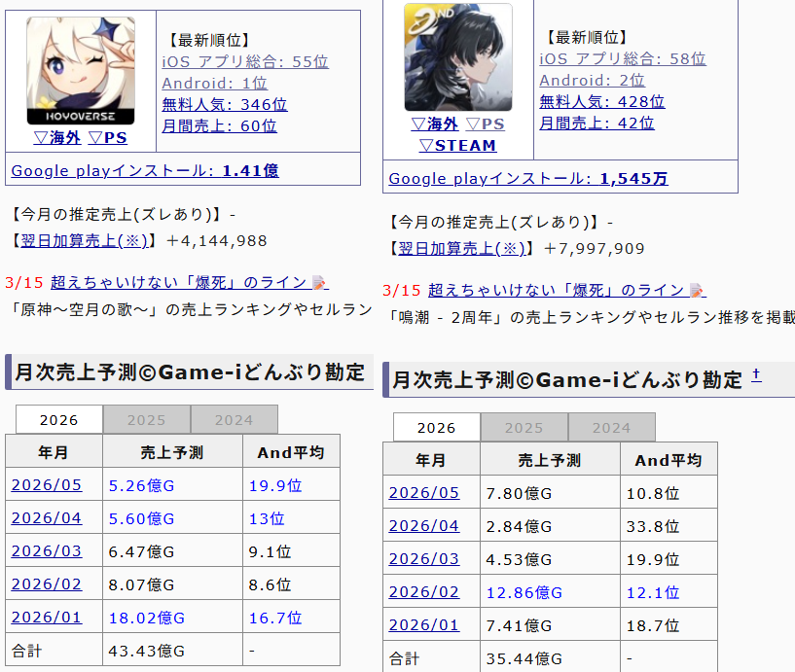This screenshot has width=795, height=672.
Task: Click the 9.1位 Android average cell
Action: pyautogui.click(x=291, y=550)
